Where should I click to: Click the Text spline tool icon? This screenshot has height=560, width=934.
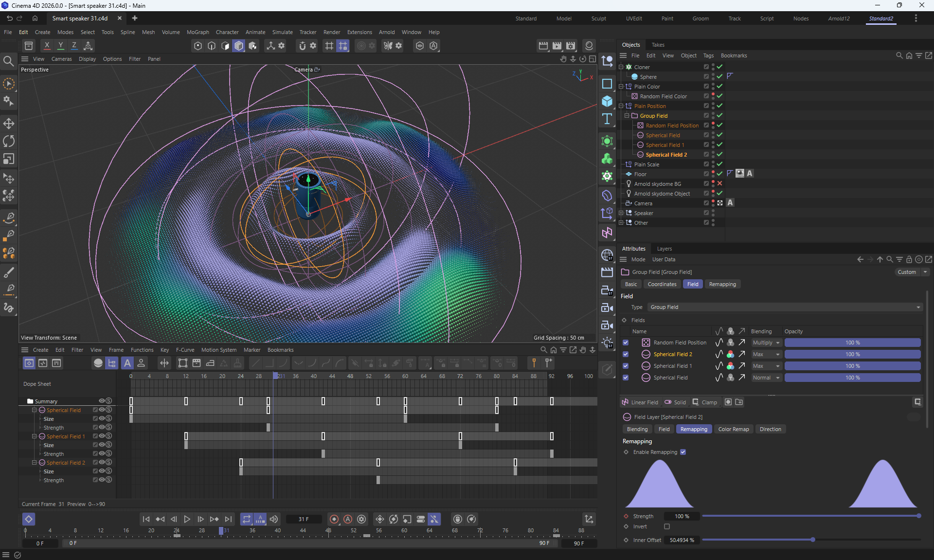pyautogui.click(x=607, y=119)
